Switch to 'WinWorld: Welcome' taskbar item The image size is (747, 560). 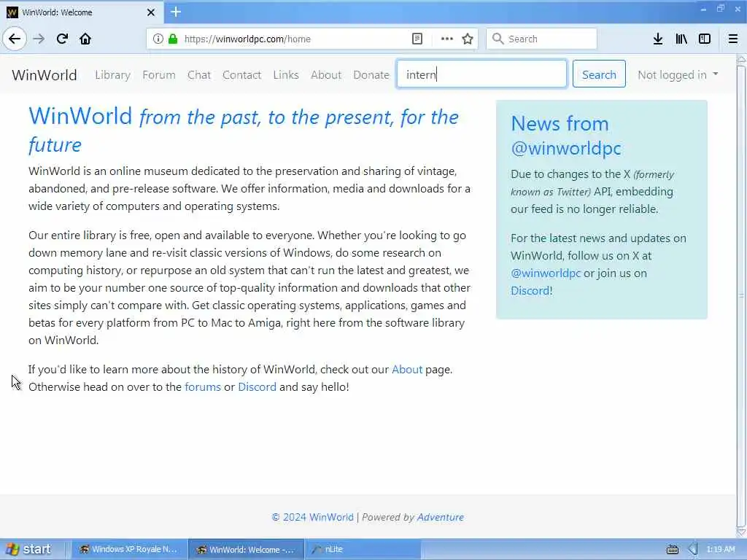[x=247, y=549]
